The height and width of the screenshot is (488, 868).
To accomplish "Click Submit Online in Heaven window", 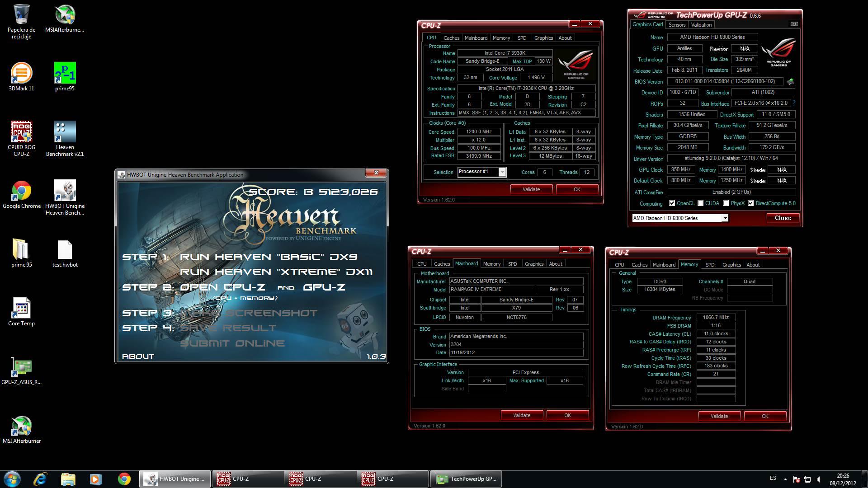I will (x=232, y=343).
